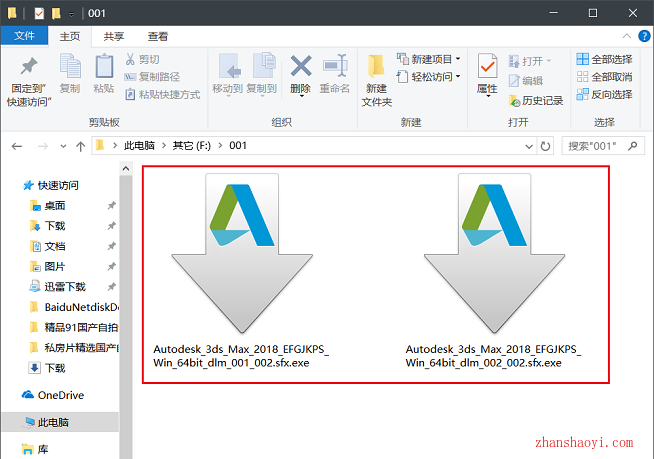
Task: Click 此电脑 in the address breadcrumb
Action: pos(139,146)
